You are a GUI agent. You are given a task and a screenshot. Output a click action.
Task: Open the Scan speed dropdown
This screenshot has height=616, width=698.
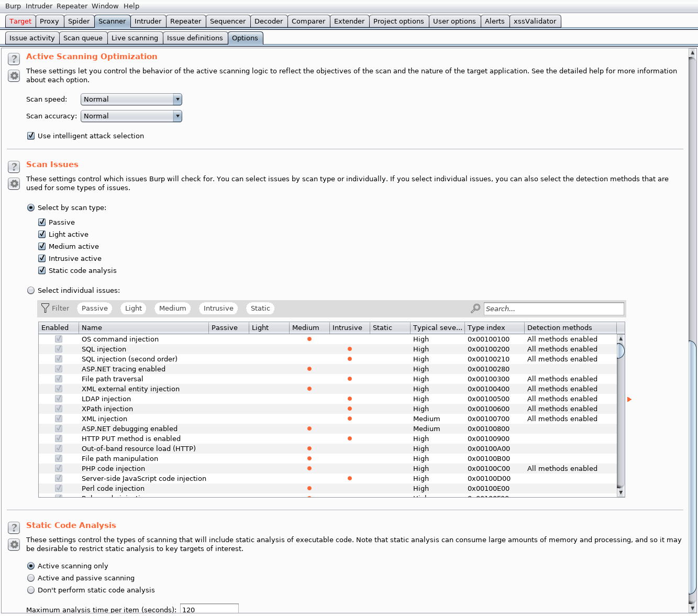[131, 100]
